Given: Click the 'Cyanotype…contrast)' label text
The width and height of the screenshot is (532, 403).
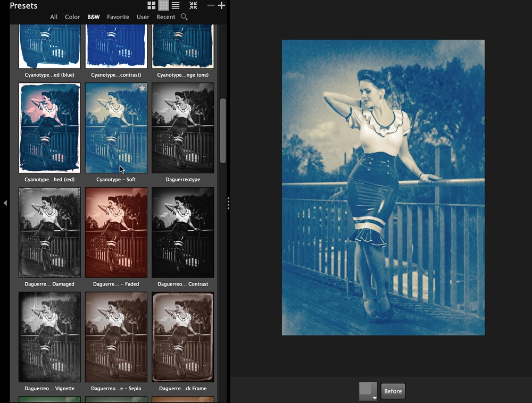Looking at the screenshot, I should pos(116,75).
